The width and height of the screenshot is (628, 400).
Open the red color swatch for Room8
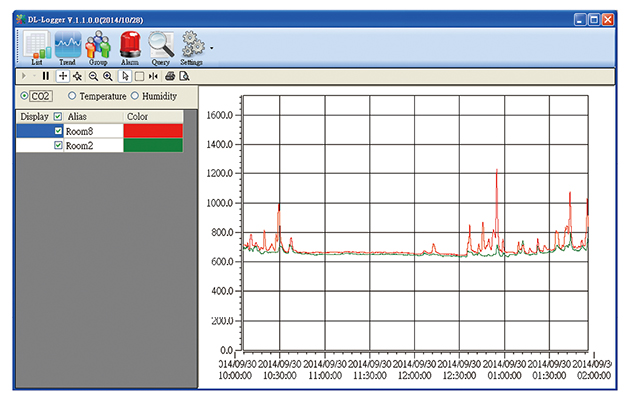(153, 131)
